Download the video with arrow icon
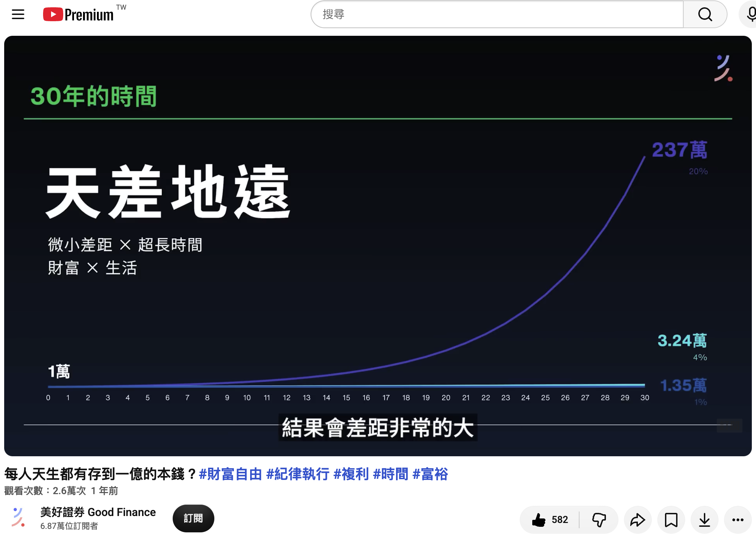The image size is (756, 540). [704, 519]
